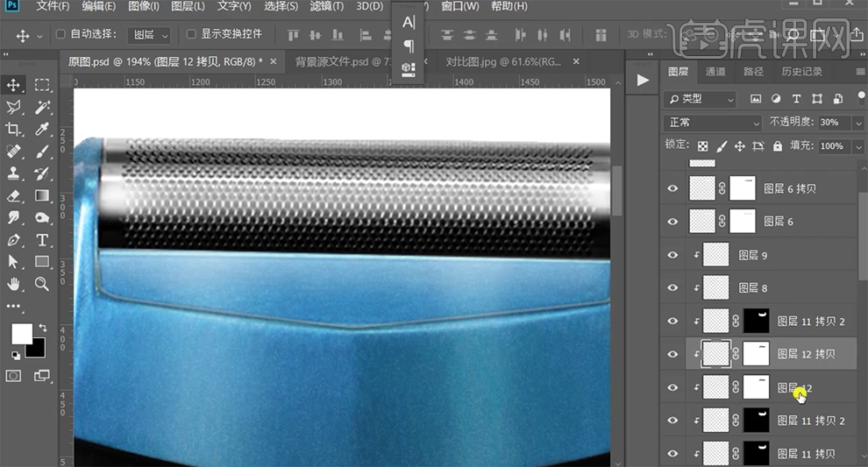Screen dimensions: 868x467
Task: Enable Show Transform Controls checkbox
Action: point(191,34)
